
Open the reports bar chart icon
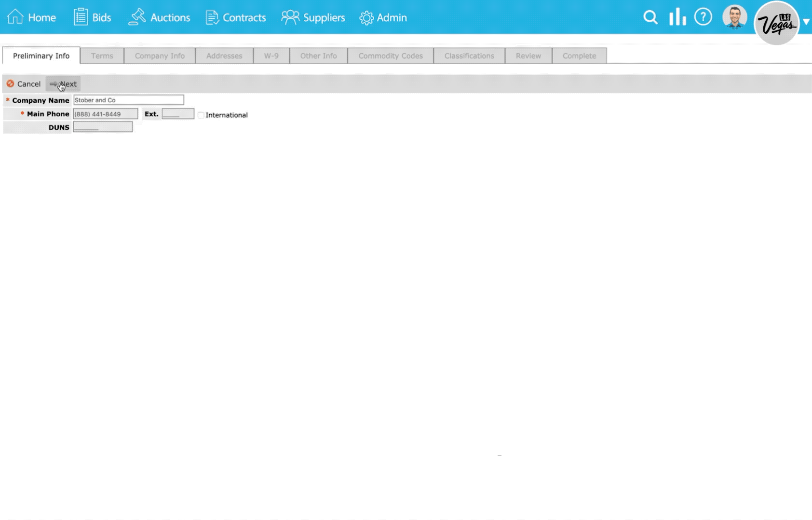coord(677,17)
